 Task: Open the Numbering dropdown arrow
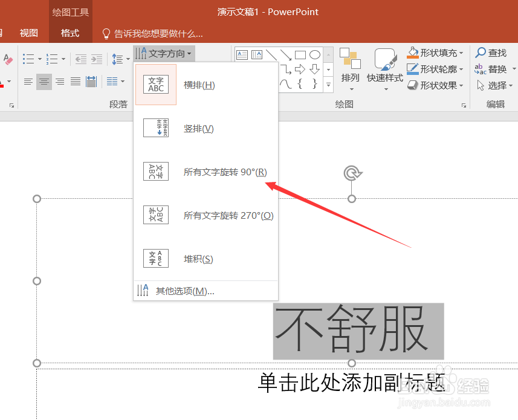[64, 59]
